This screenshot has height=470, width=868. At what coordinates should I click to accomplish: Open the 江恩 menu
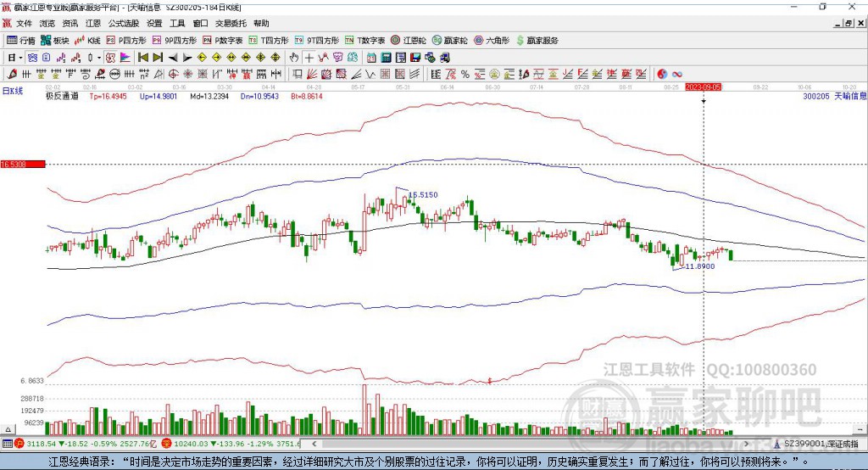click(x=93, y=23)
